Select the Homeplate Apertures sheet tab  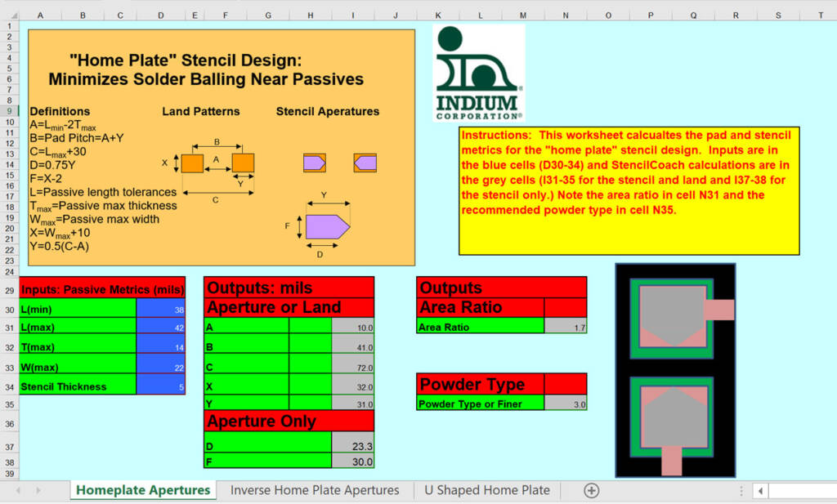tap(143, 490)
